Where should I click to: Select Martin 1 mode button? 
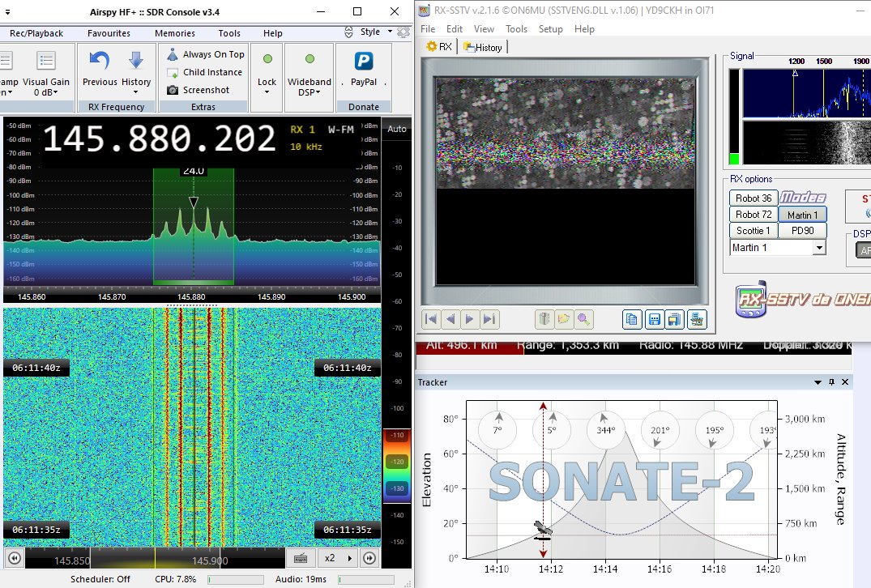pyautogui.click(x=802, y=215)
